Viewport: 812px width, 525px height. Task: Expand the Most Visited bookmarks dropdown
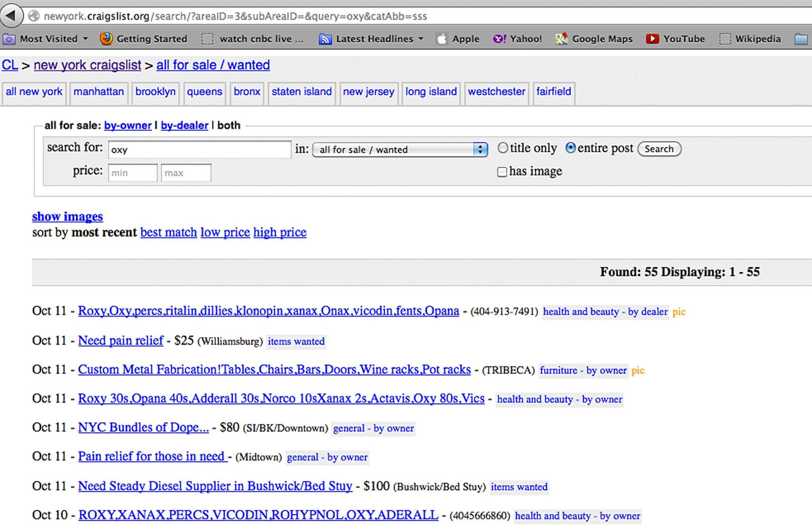85,39
